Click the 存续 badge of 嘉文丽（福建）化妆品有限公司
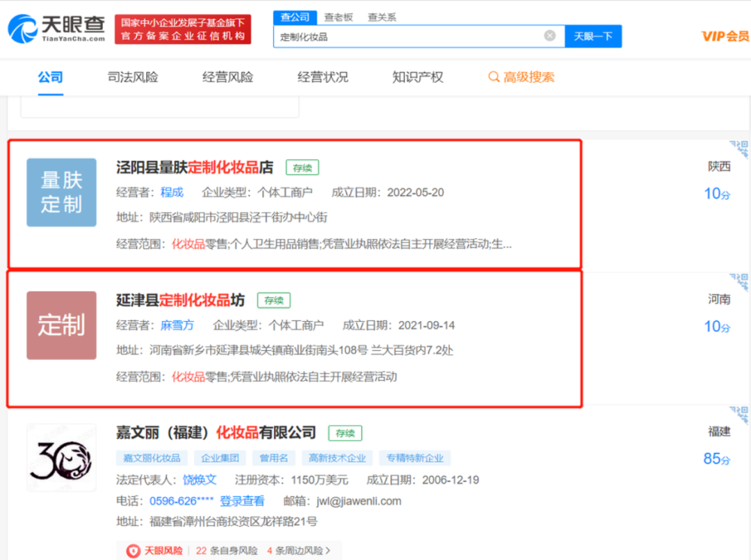The width and height of the screenshot is (751, 560). point(345,433)
